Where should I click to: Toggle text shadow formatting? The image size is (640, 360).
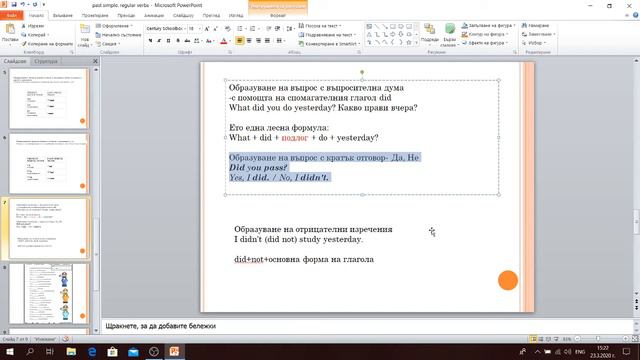pyautogui.click(x=178, y=41)
